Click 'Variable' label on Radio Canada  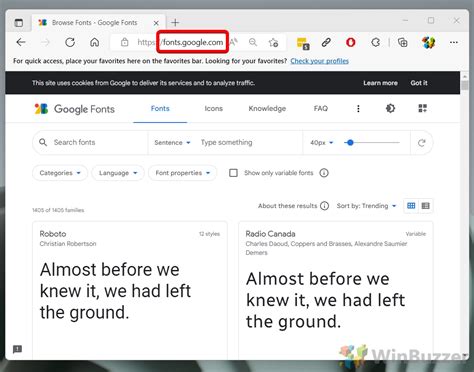[416, 234]
